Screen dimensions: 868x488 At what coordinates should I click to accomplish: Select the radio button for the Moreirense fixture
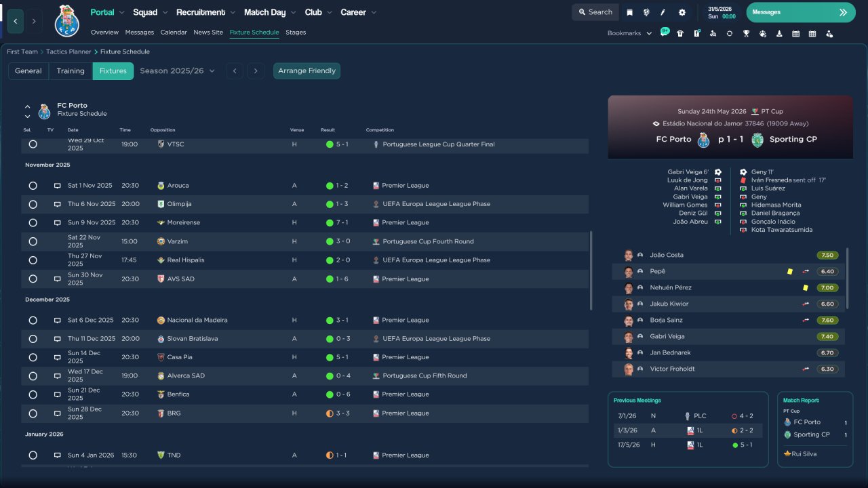pyautogui.click(x=33, y=222)
